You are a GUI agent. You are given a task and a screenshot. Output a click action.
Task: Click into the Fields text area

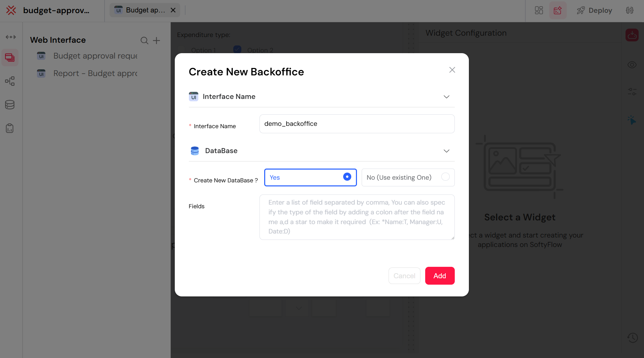click(x=357, y=217)
